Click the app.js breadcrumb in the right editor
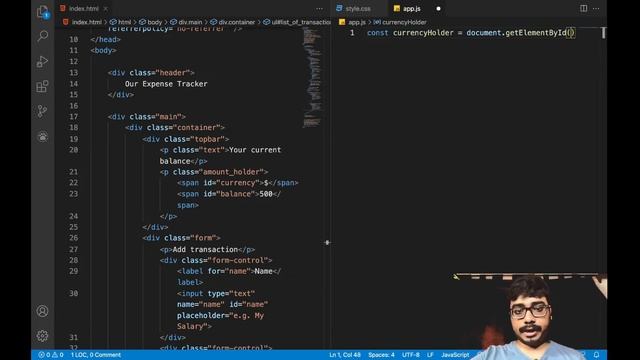 coord(352,22)
